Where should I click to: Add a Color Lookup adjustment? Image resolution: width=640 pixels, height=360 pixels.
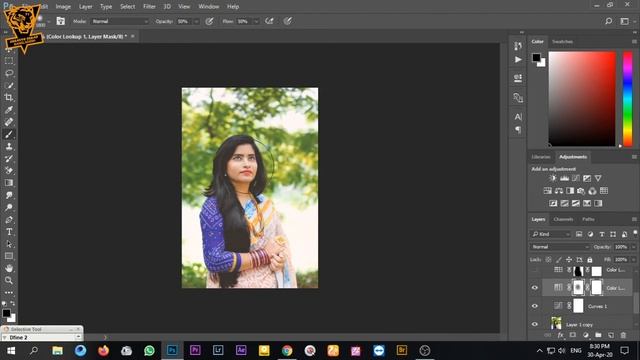604,191
